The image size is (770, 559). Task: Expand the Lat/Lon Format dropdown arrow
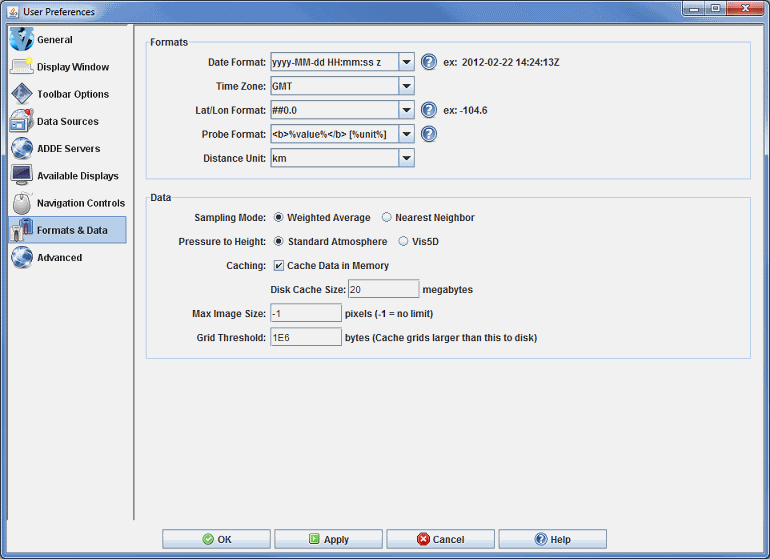coord(406,110)
